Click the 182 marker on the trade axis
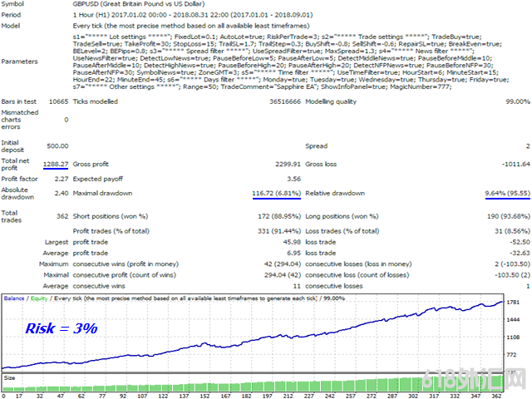 pyautogui.click(x=246, y=396)
